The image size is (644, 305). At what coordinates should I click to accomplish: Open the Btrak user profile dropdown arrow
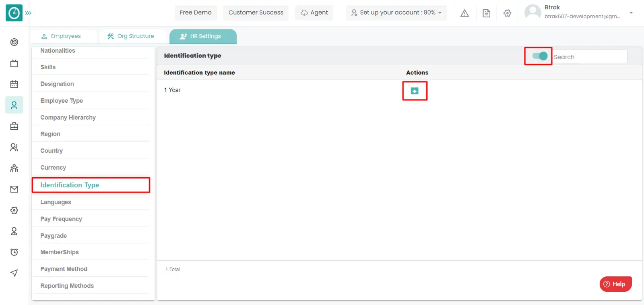pyautogui.click(x=631, y=12)
